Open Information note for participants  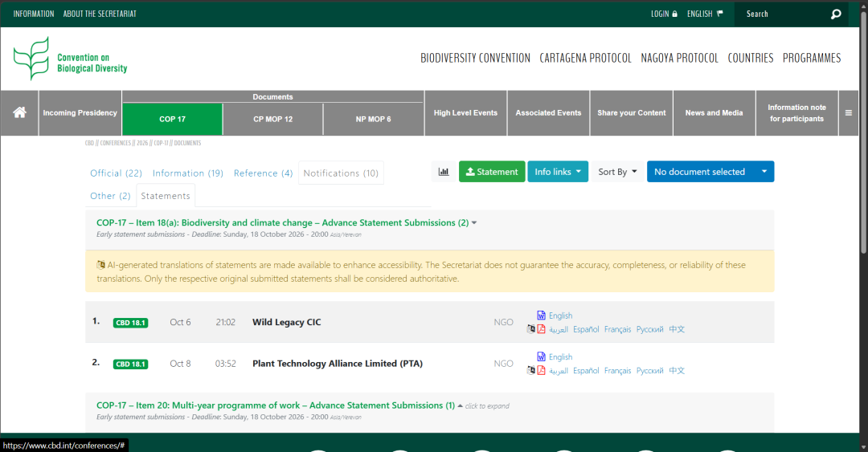tap(796, 113)
